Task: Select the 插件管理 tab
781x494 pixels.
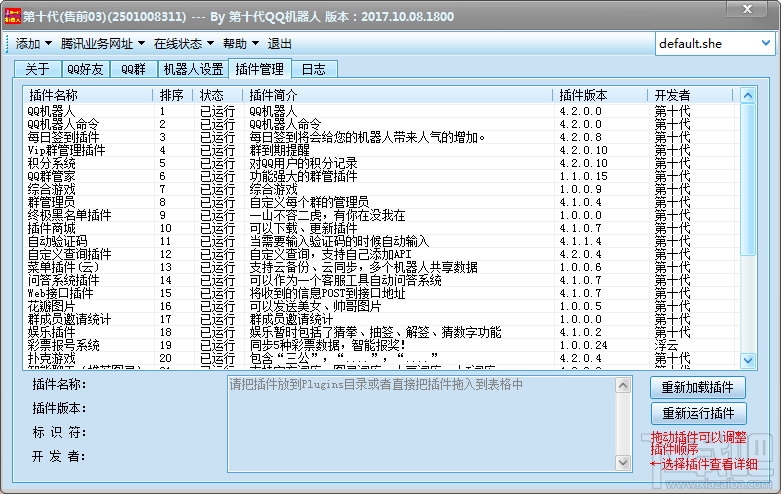Action: tap(260, 69)
